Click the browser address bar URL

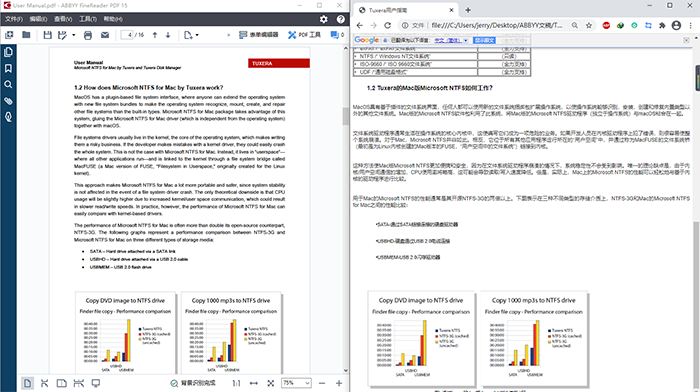(497, 25)
